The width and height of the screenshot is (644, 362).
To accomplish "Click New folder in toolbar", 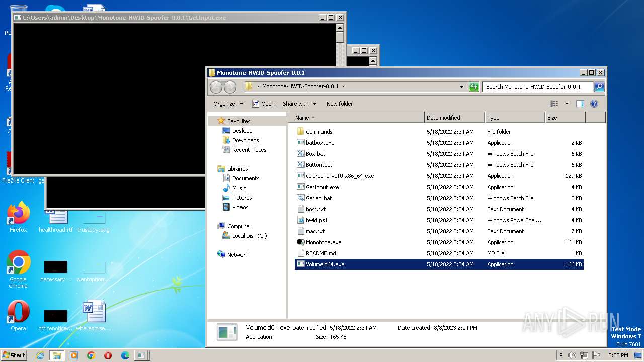I will [x=340, y=104].
